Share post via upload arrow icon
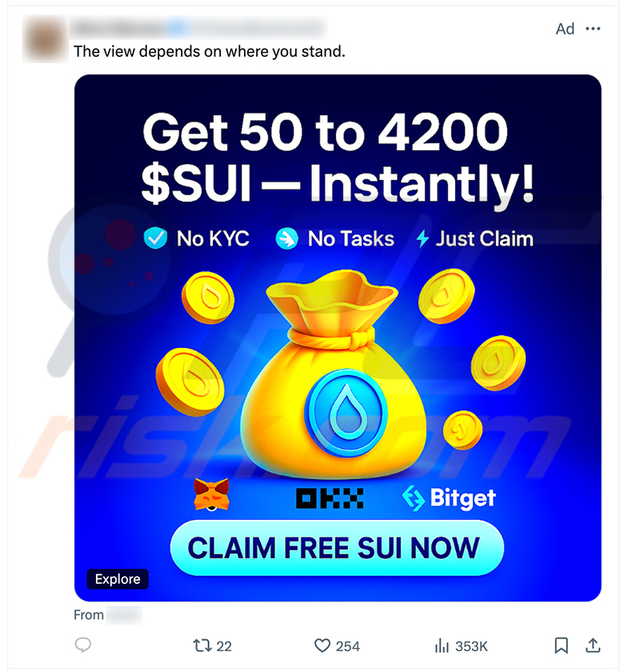Screen dimensions: 632x672 tap(593, 646)
